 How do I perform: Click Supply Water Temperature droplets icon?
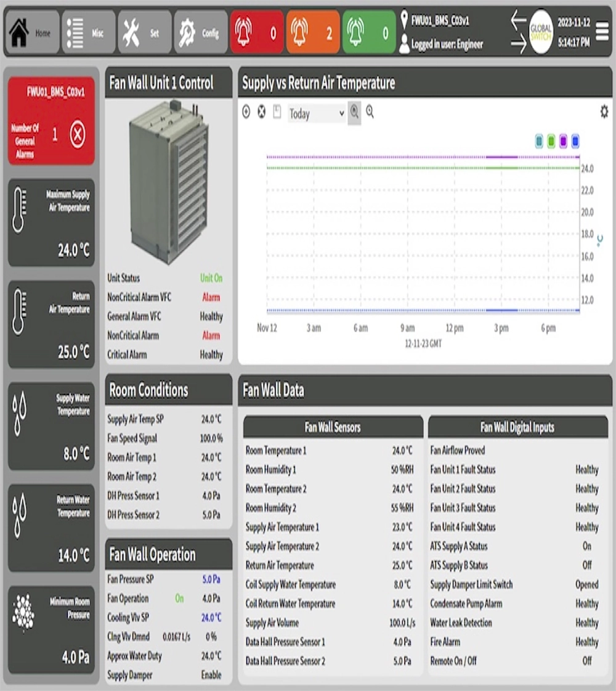tap(19, 414)
